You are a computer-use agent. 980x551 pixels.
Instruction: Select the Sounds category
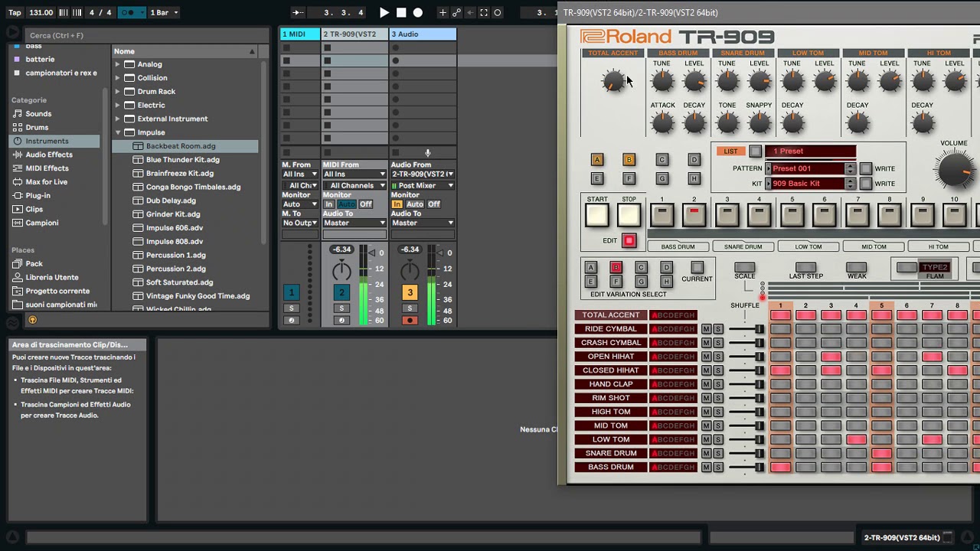(x=38, y=114)
